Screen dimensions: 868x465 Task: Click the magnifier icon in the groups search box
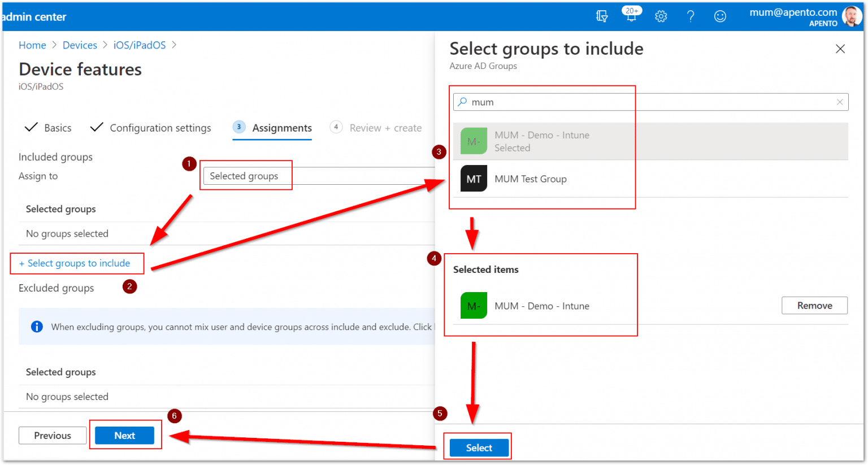click(463, 102)
